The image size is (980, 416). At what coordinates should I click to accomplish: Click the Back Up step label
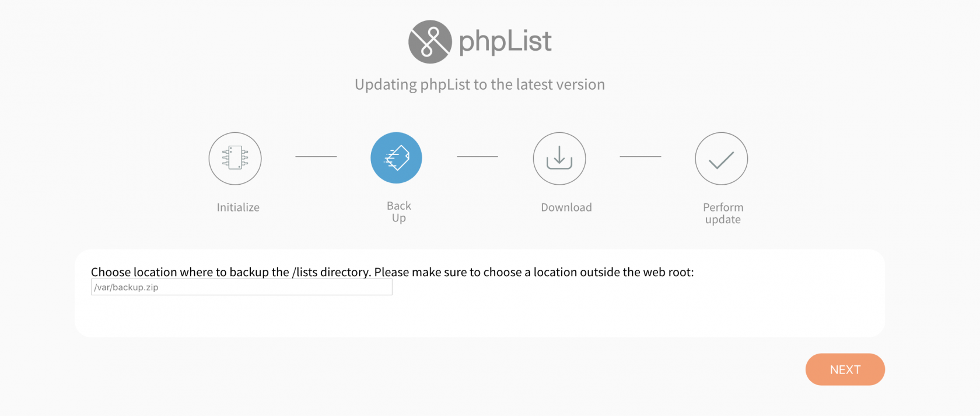[x=399, y=211]
